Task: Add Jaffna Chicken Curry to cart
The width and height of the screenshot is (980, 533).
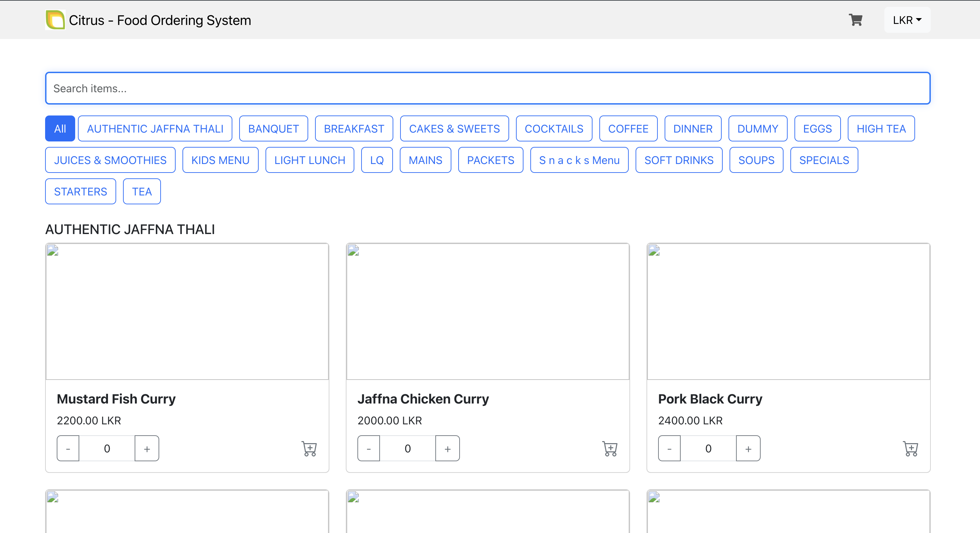Action: coord(610,449)
